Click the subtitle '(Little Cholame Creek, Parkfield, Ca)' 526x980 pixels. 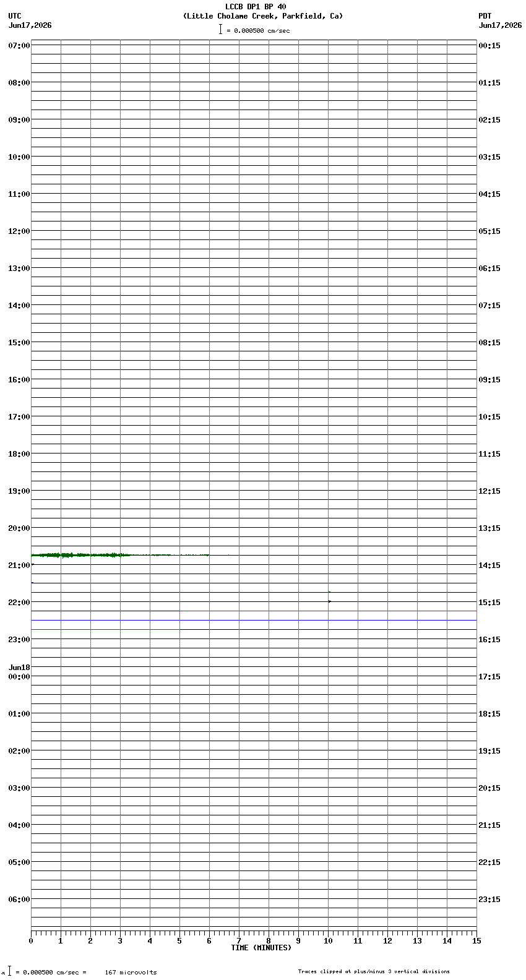pyautogui.click(x=263, y=16)
